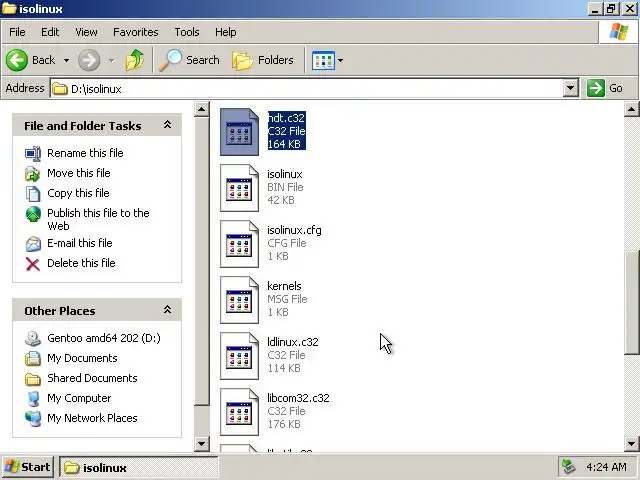Click the task pane scroll up arrow
The image size is (640, 480).
pos(202,109)
